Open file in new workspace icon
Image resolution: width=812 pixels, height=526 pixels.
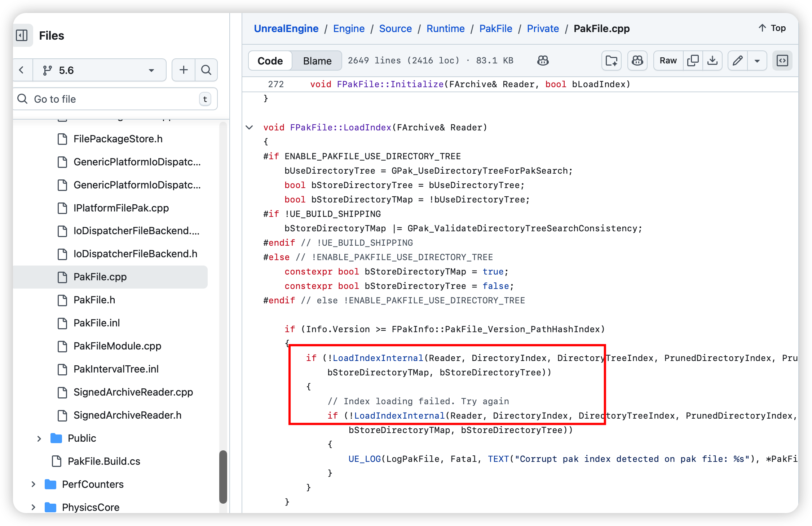[x=612, y=61]
